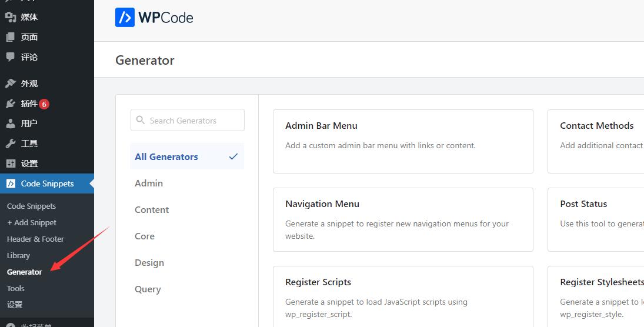Filter generators by Core category
Viewport: 644px width, 327px height.
pyautogui.click(x=145, y=236)
